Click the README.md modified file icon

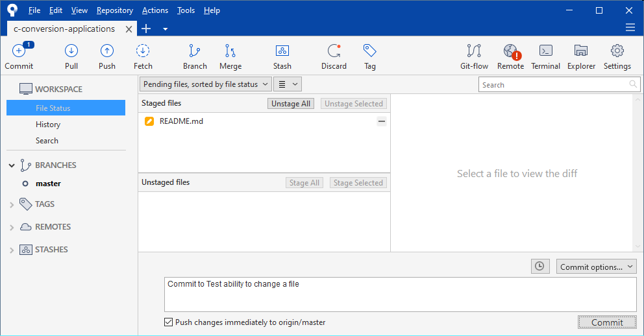(x=149, y=121)
